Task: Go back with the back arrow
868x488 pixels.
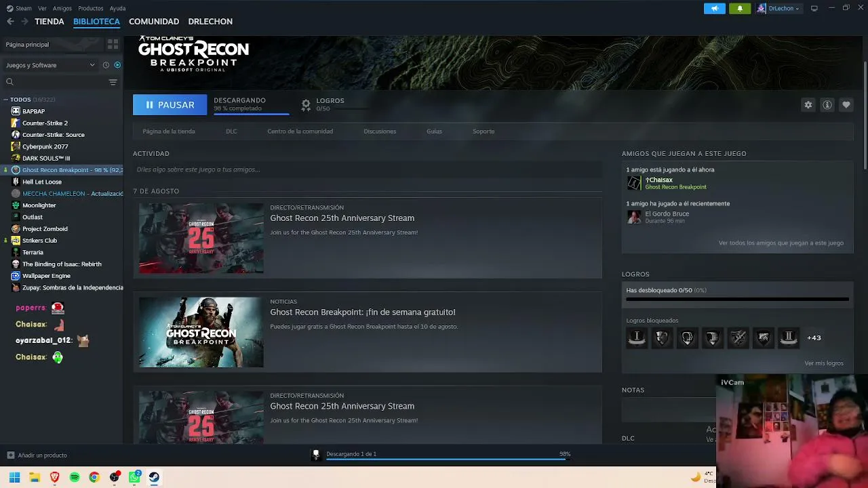Action: tap(10, 22)
